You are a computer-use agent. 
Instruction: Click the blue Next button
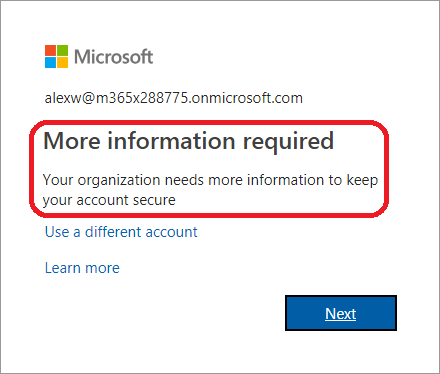pos(341,313)
